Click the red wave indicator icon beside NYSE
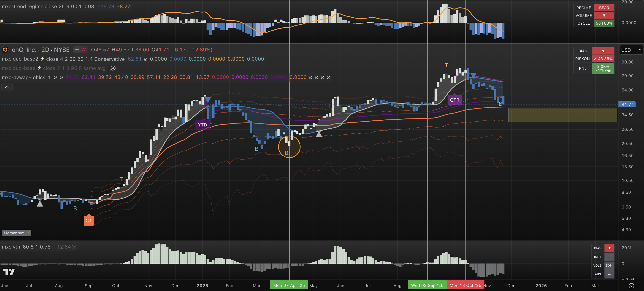644x291 pixels. [84, 50]
